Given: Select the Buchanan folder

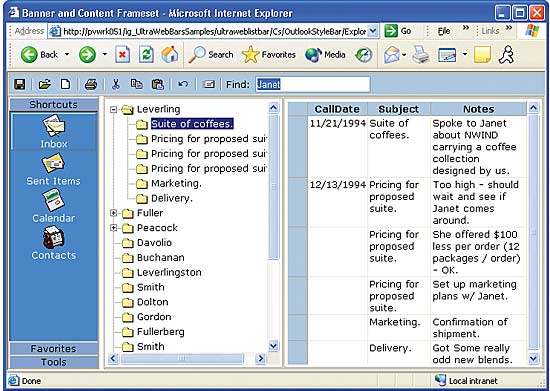Looking at the screenshot, I should (x=161, y=257).
